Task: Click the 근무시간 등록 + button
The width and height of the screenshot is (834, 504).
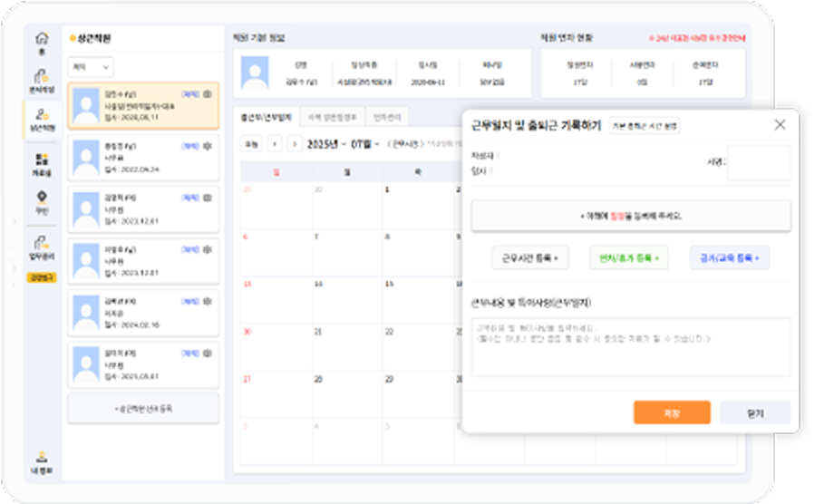Action: pyautogui.click(x=530, y=258)
